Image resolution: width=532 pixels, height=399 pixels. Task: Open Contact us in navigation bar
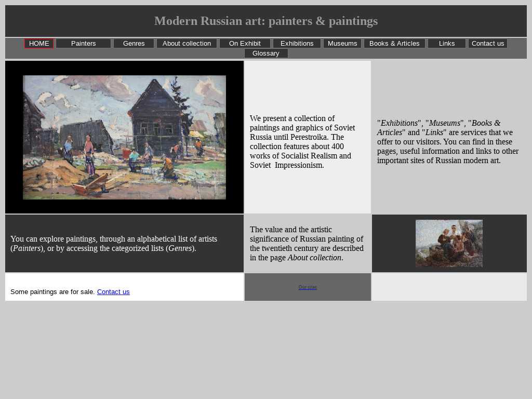click(488, 44)
